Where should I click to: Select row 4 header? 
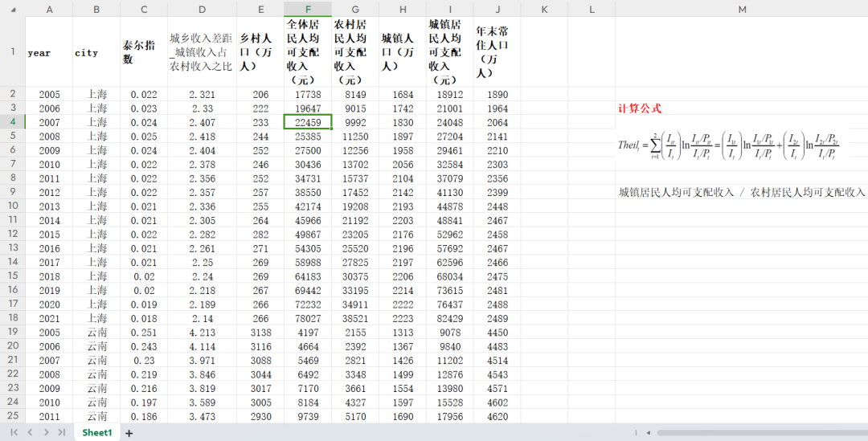[13, 122]
